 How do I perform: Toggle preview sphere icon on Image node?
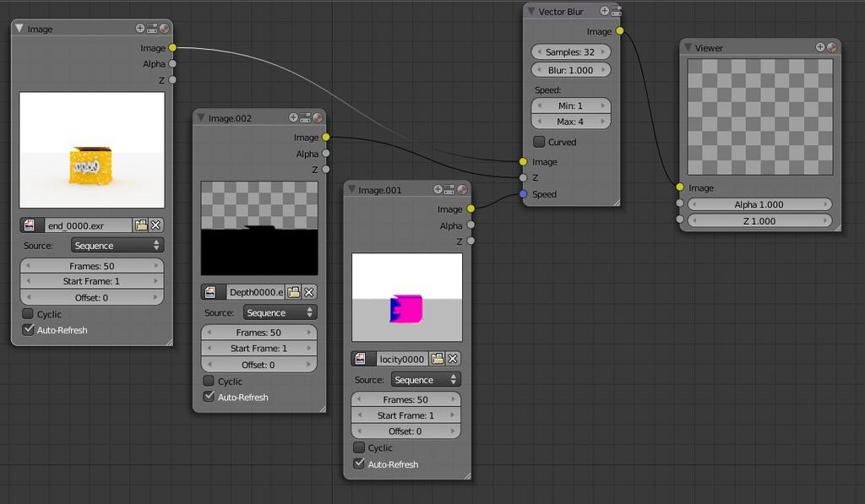pyautogui.click(x=164, y=28)
